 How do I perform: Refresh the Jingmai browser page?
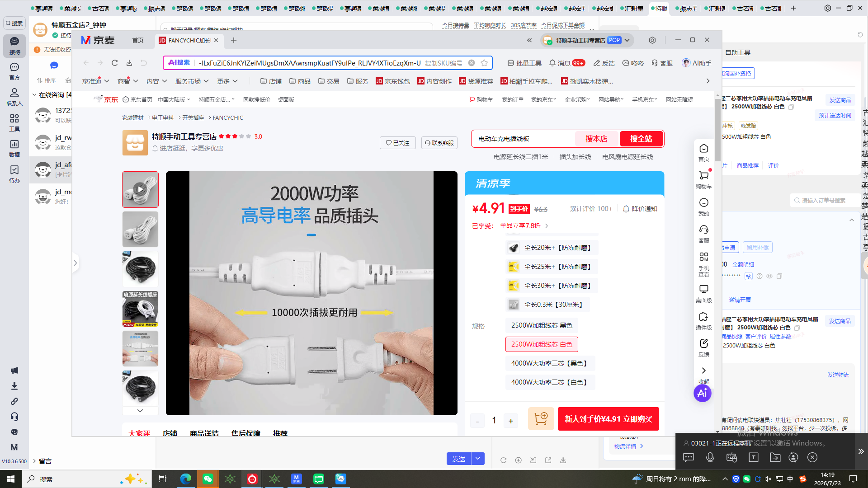tap(115, 63)
